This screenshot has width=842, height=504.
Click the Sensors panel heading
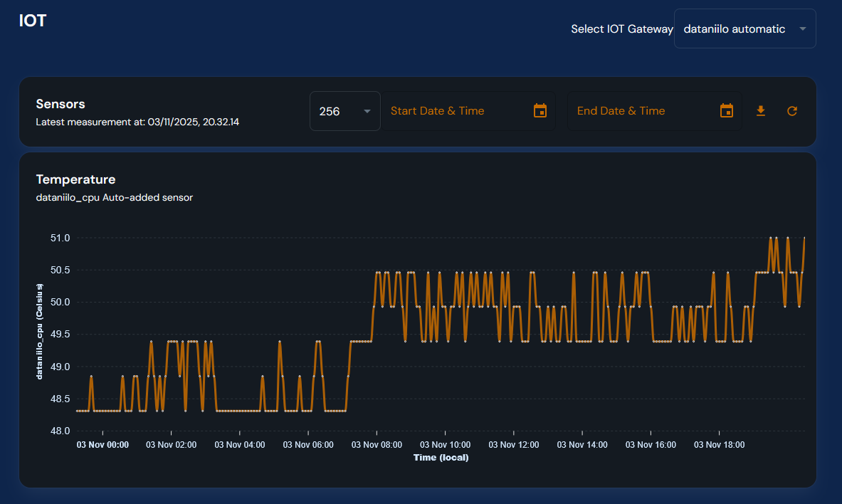(60, 104)
